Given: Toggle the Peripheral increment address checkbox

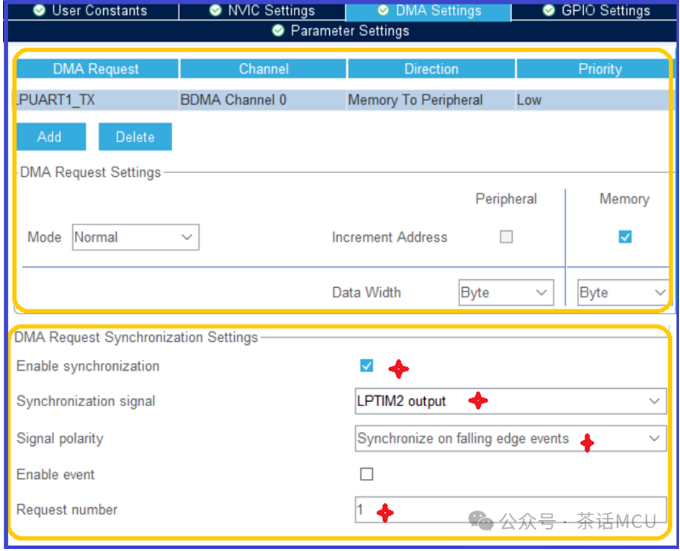Looking at the screenshot, I should 507,237.
